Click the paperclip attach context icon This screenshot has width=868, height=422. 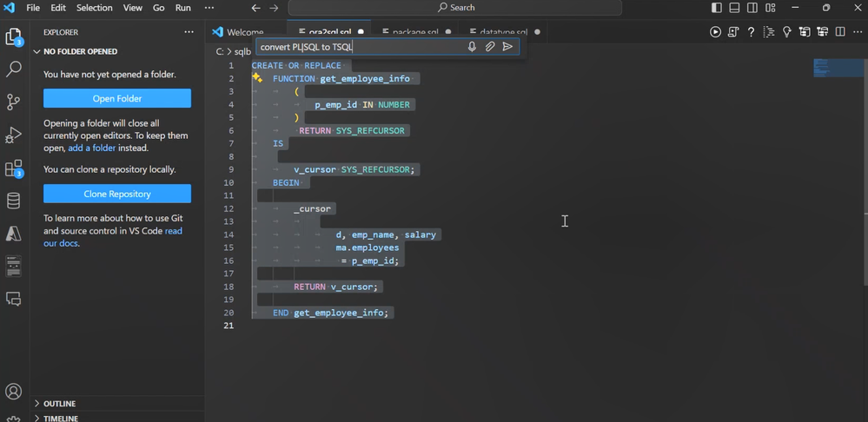(x=490, y=47)
